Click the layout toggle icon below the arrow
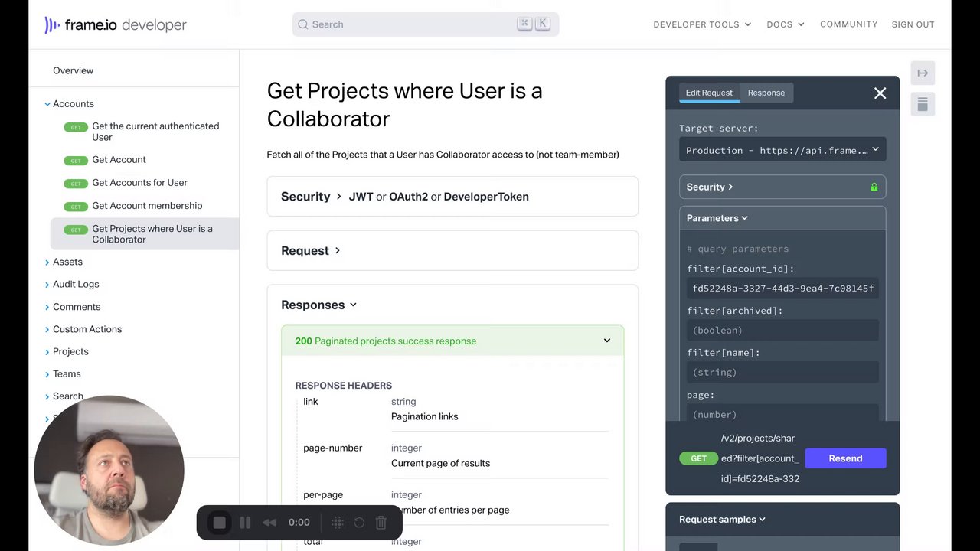The width and height of the screenshot is (980, 551). (923, 104)
